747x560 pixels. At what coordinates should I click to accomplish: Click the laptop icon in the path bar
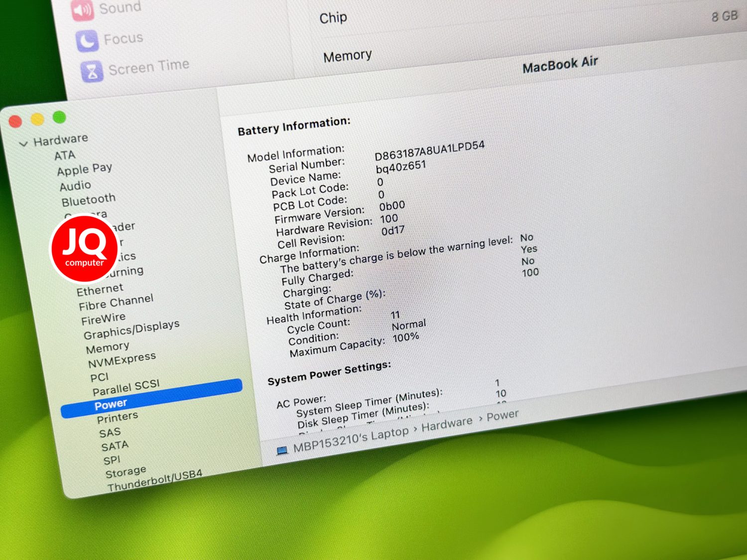coord(282,450)
